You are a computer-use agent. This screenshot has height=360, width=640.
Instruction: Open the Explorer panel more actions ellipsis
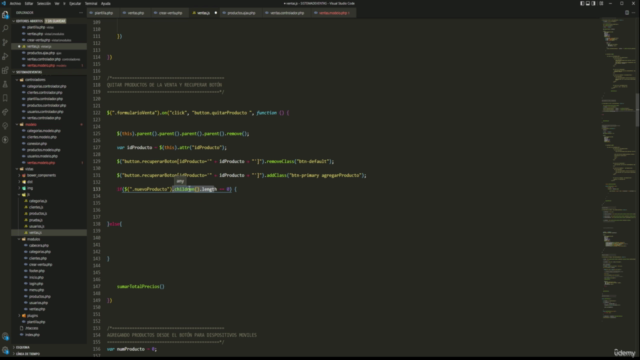[81, 13]
